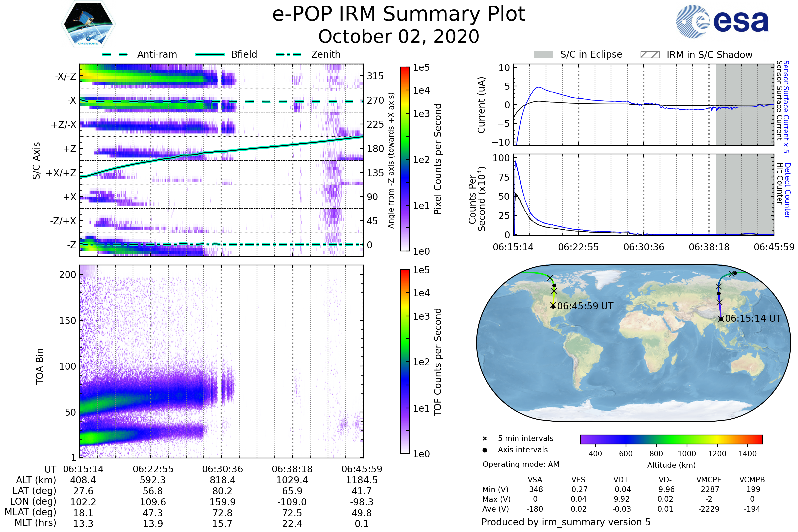798x532 pixels.
Task: Click the Zenith dash-dot legend marker
Action: tap(288, 54)
